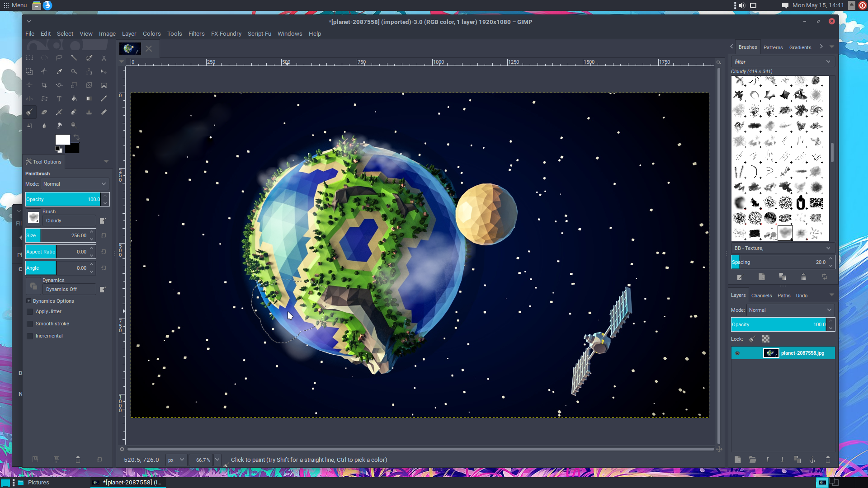Enable the Smooth stroke checkbox

pyautogui.click(x=30, y=324)
